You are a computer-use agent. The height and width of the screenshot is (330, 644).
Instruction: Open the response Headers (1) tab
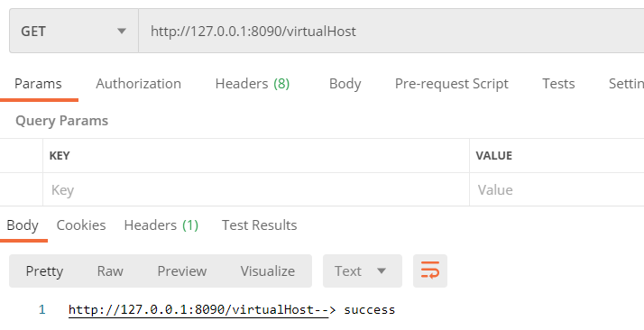click(x=161, y=225)
